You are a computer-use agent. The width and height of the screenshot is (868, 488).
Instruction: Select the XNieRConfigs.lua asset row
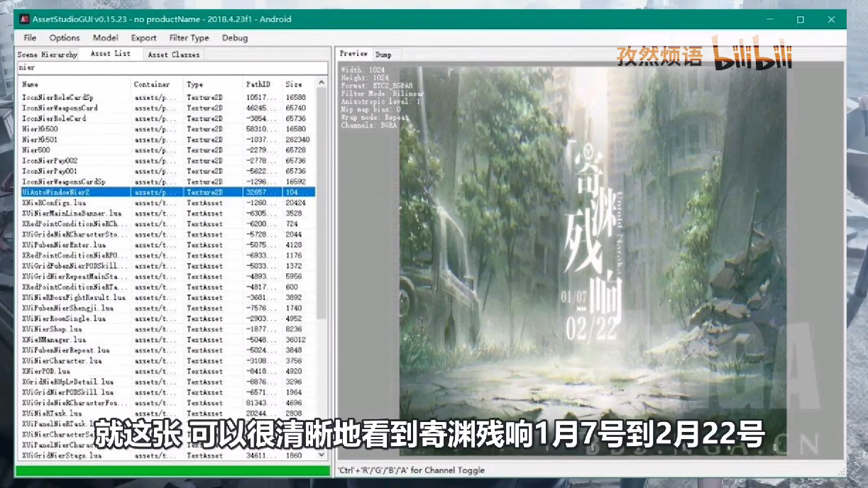(x=167, y=203)
